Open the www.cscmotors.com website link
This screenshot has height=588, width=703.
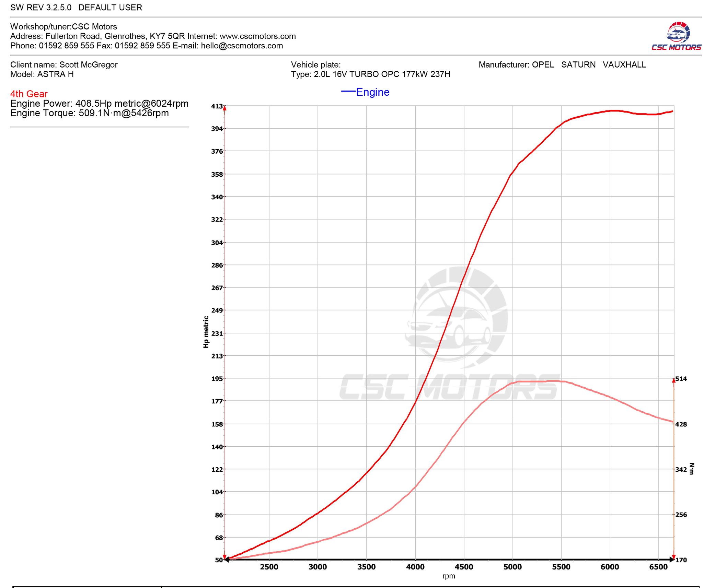click(257, 36)
